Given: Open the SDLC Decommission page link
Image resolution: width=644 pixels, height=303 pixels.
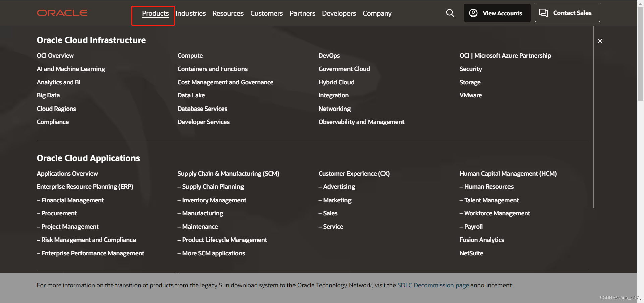Looking at the screenshot, I should [x=433, y=285].
